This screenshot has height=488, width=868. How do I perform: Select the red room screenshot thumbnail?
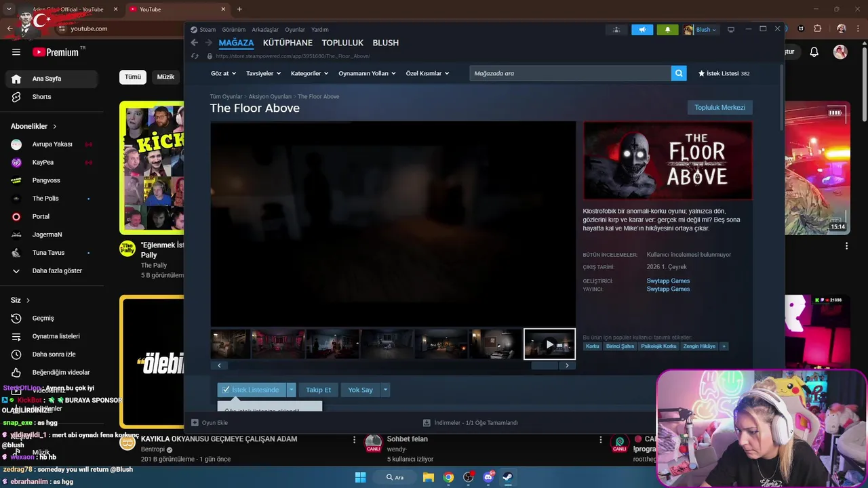[x=278, y=344]
